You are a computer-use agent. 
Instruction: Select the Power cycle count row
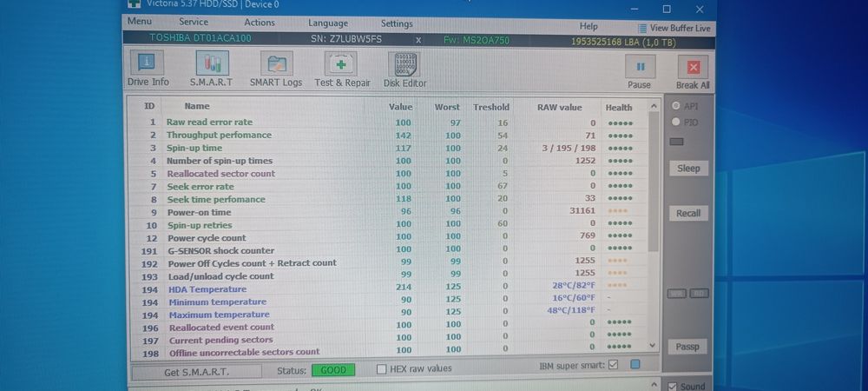tap(390, 237)
